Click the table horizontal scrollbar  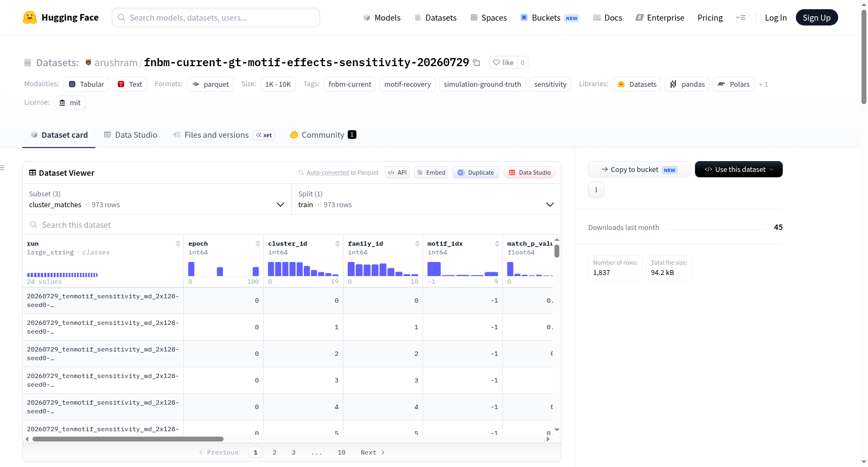coord(128,439)
